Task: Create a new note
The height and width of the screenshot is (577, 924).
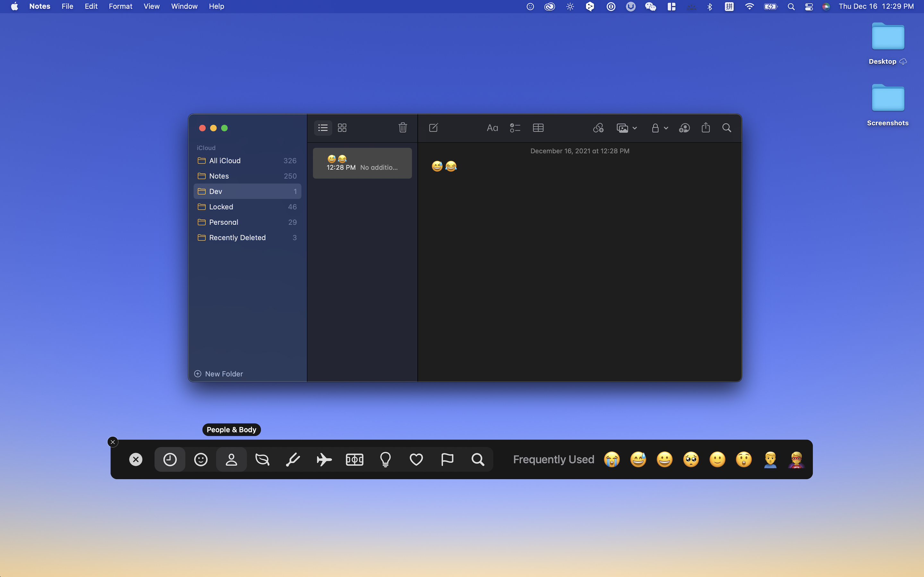Action: pos(433,128)
